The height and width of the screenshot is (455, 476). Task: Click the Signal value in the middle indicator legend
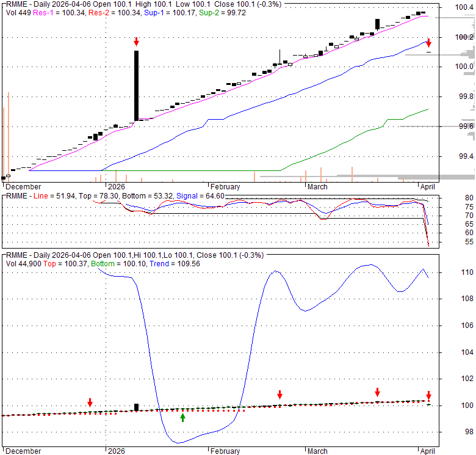200,195
